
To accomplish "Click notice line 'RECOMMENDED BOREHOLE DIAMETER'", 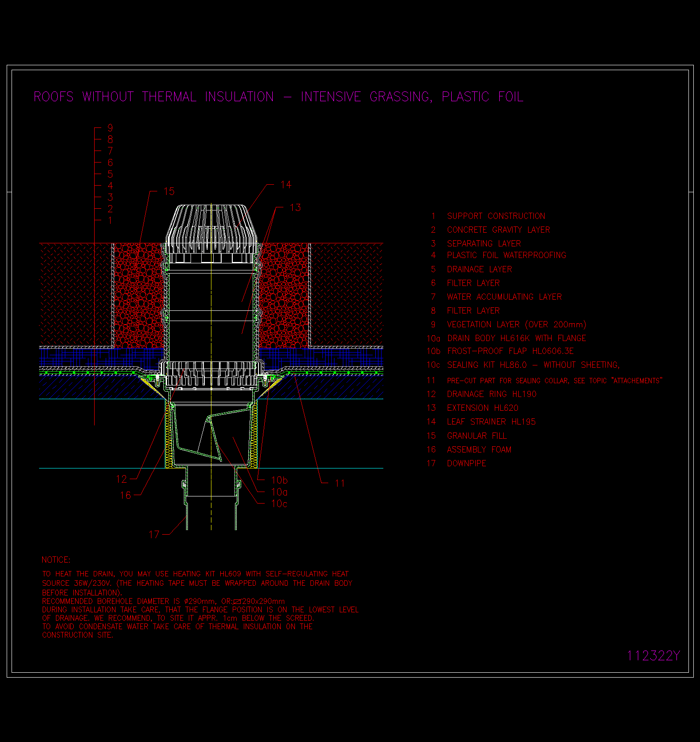I will (x=163, y=601).
